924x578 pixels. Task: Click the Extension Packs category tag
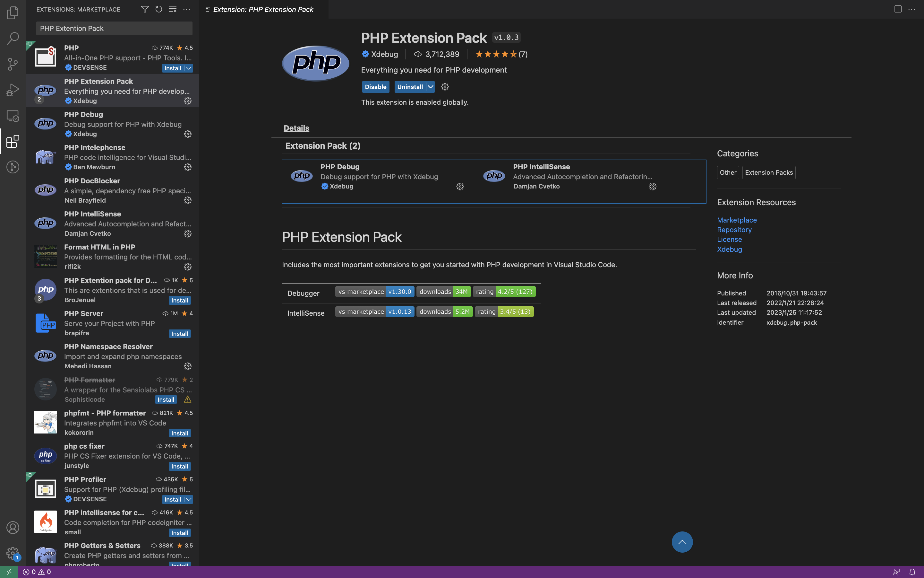[769, 172]
